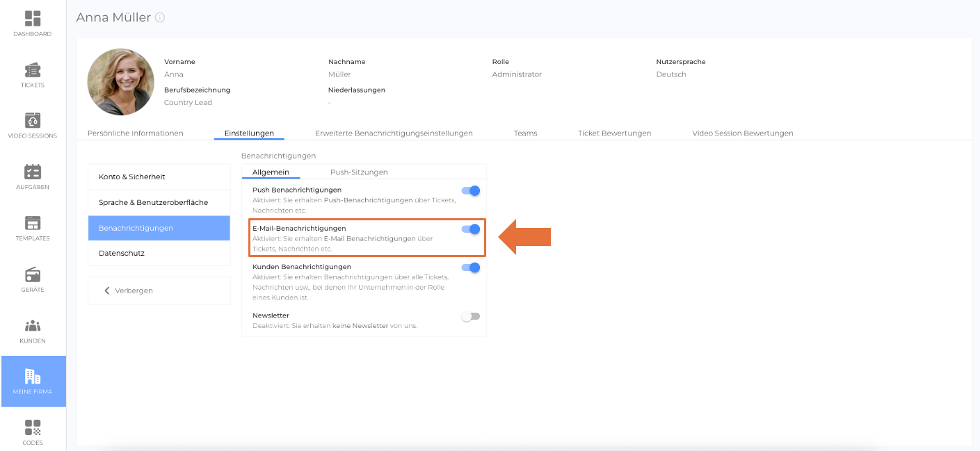Viewport: 980px width, 451px height.
Task: Toggle Kunden Benachrichtigungen switch
Action: [x=471, y=268]
